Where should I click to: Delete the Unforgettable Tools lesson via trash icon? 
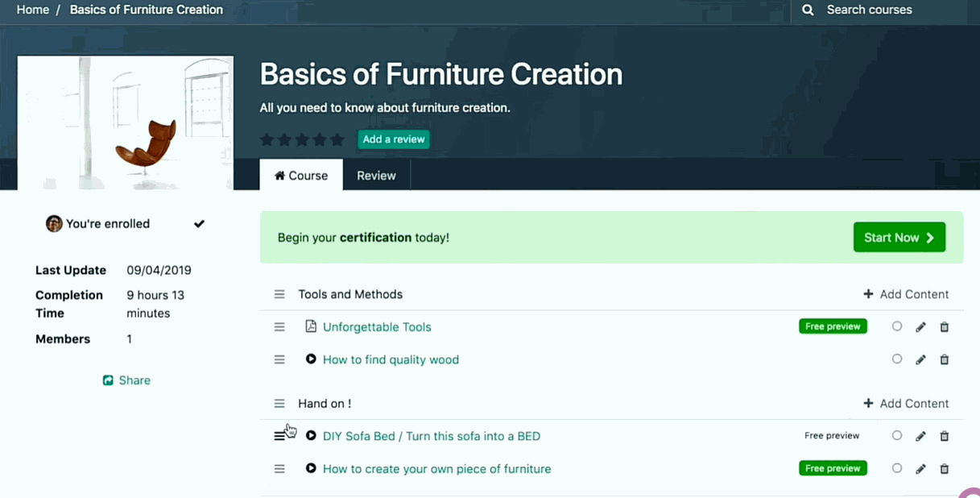[x=945, y=327]
